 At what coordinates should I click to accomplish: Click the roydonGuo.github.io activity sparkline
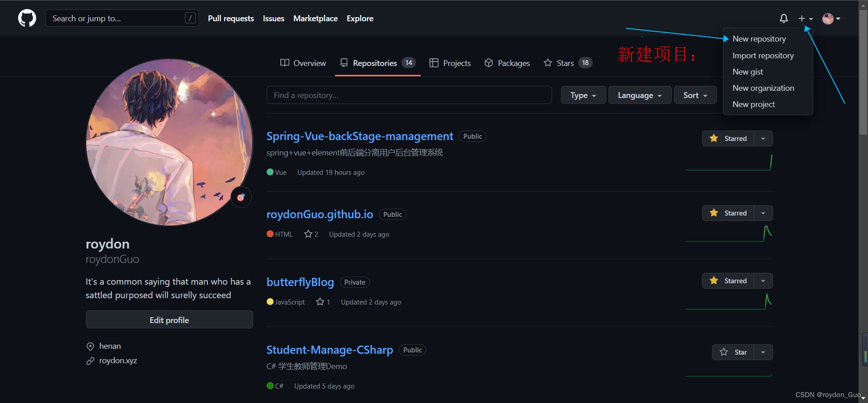tap(729, 234)
